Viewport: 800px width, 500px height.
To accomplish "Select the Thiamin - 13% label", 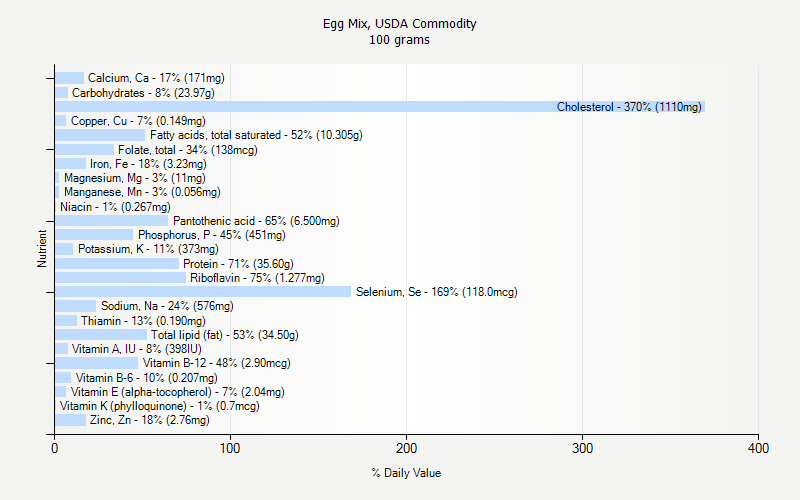I will [x=143, y=321].
